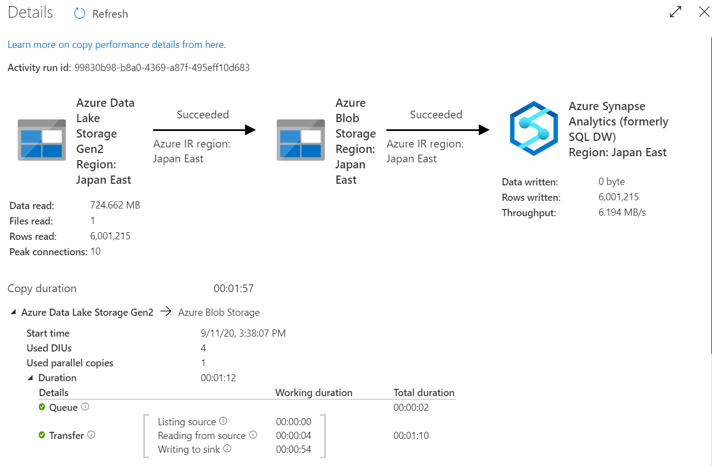Collapse the Azure Data Lake Storage Gen2 section
Viewport: 712px width, 466px height.
[13, 312]
